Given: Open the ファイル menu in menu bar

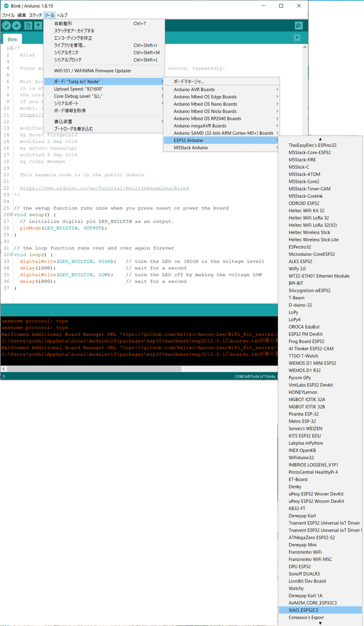Looking at the screenshot, I should coord(8,15).
